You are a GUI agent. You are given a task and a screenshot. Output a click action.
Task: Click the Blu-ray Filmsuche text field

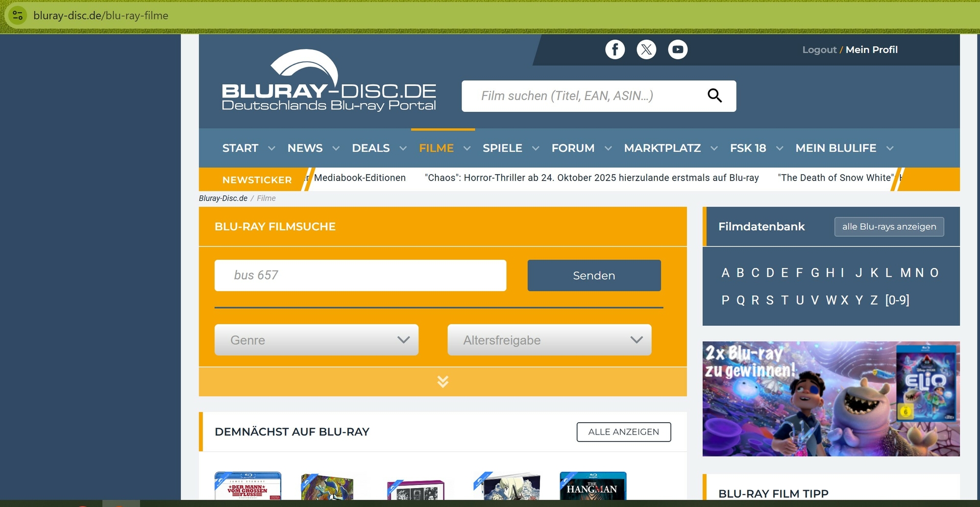coord(360,276)
